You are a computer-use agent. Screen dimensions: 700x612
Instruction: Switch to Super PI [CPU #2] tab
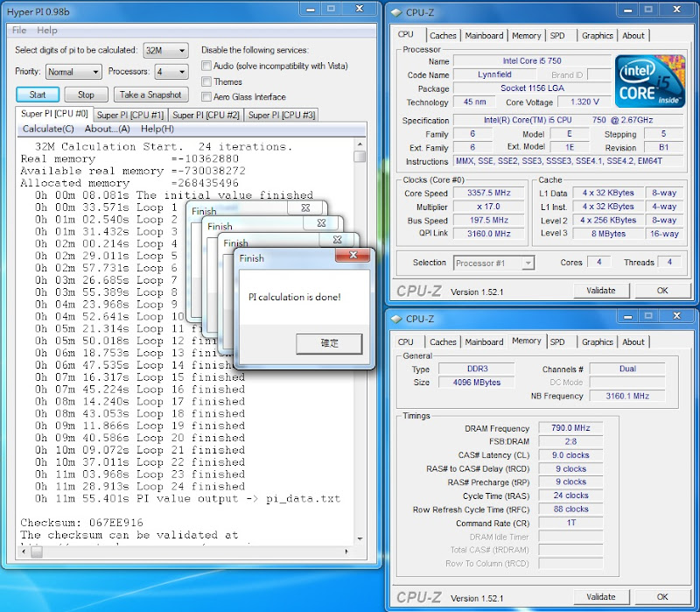[206, 116]
